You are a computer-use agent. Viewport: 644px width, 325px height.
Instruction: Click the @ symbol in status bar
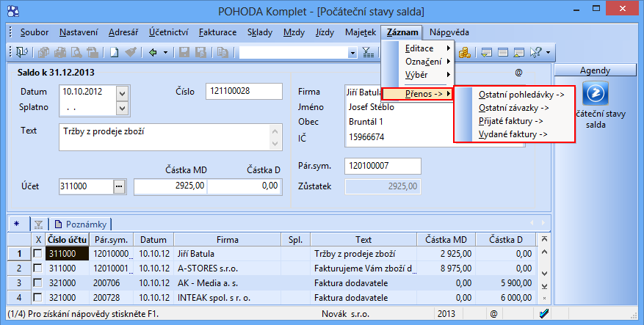[x=493, y=314]
